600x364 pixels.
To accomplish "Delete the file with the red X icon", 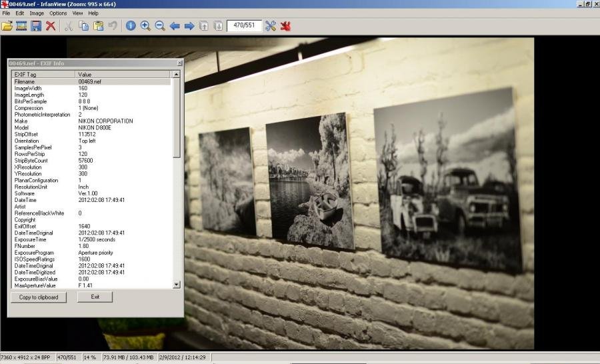I will [x=50, y=26].
